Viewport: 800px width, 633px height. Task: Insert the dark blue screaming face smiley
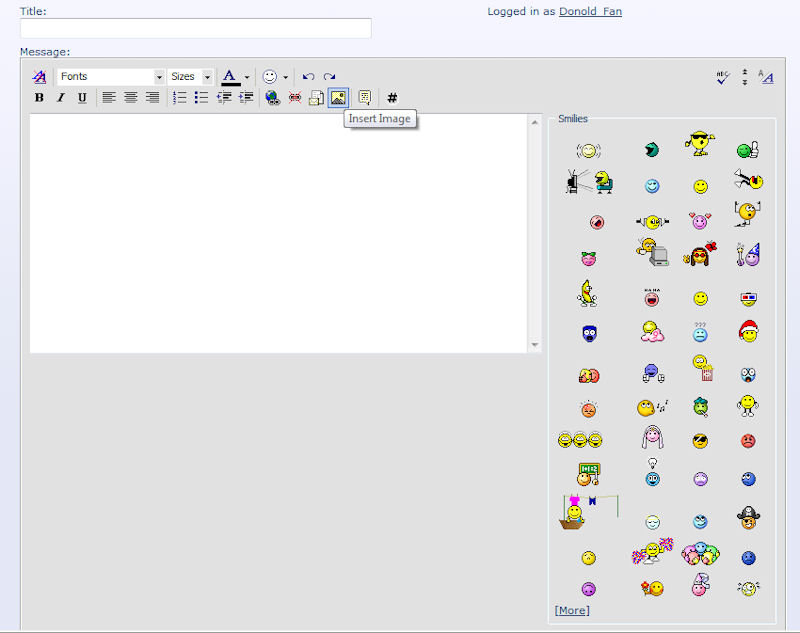(589, 334)
